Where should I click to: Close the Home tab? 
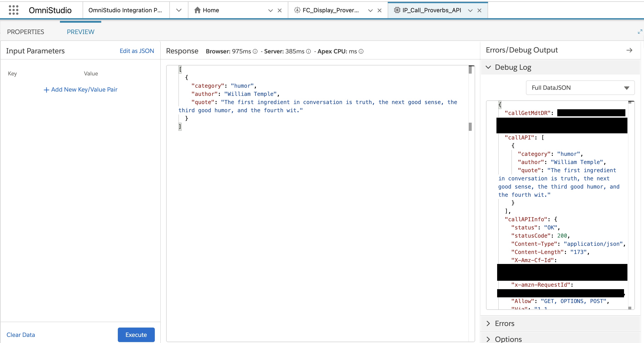point(280,10)
